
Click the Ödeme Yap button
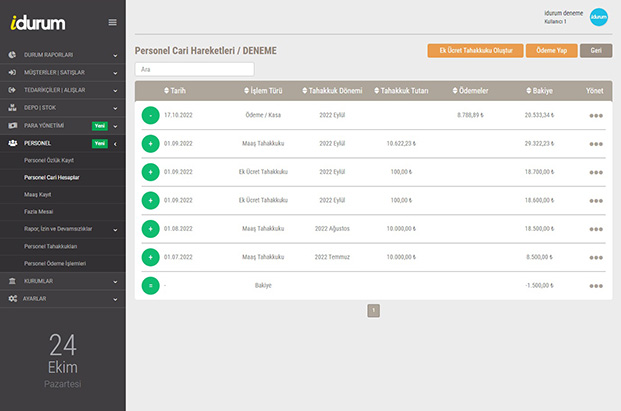(x=551, y=51)
